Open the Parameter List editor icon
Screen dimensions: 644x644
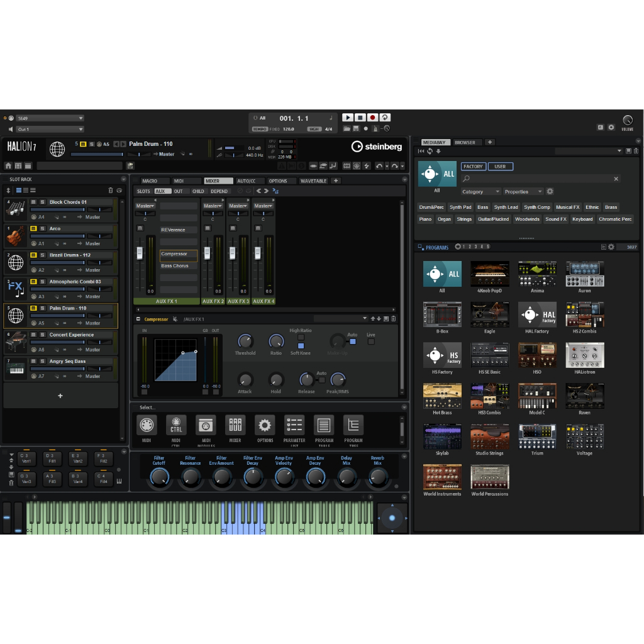[294, 425]
